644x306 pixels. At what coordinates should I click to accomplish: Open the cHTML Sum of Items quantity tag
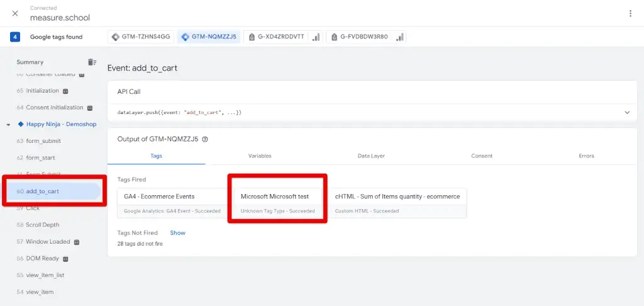click(397, 203)
